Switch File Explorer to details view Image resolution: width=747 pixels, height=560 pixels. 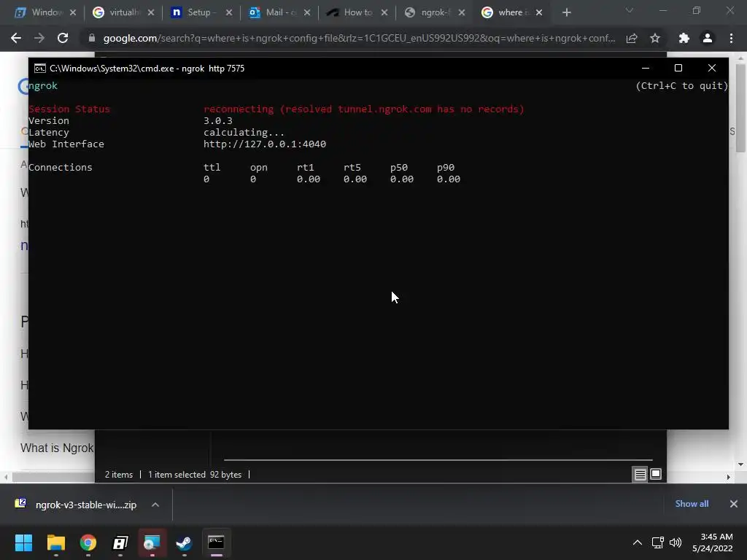640,474
